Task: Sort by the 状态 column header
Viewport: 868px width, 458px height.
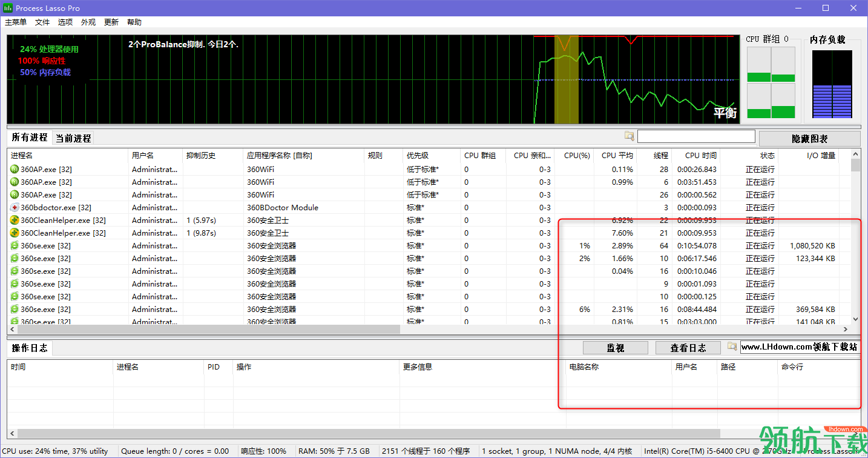Action: coord(749,156)
